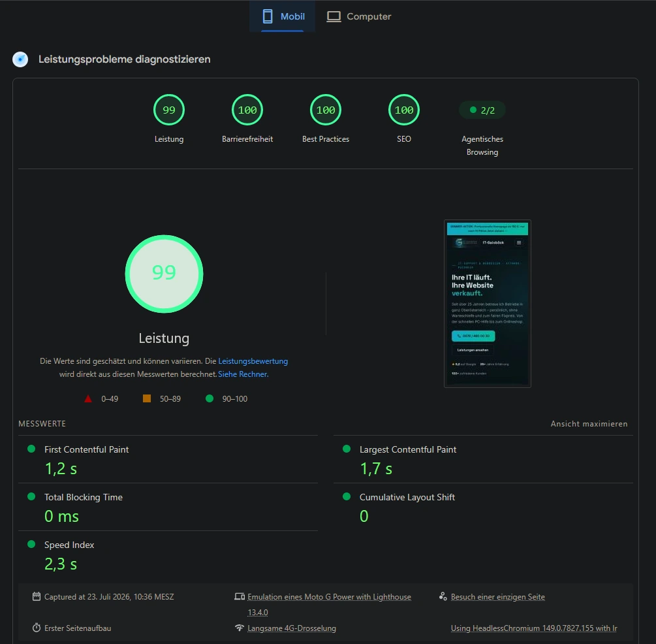
Task: Open the Barrierefreiheit 100 score gauge
Action: pyautogui.click(x=247, y=110)
